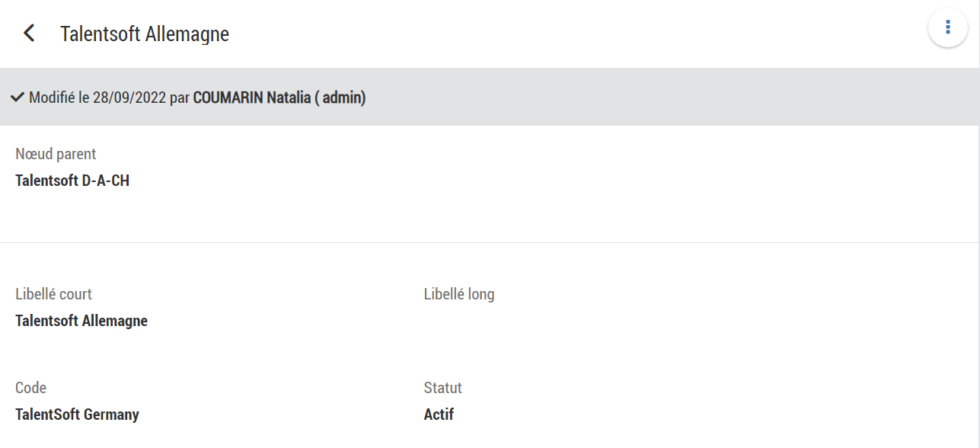Click the Code field label

[30, 388]
